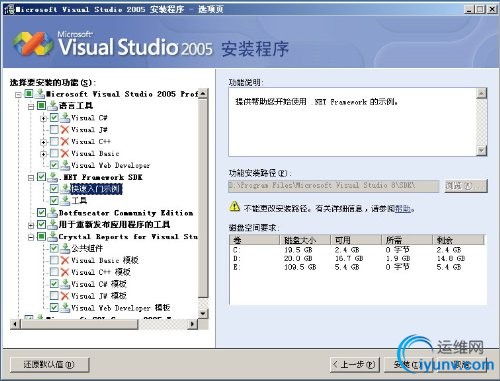Viewport: 500px width, 381px height.
Task: Click red X icon beside Visual J# 模板
Action: pyautogui.click(x=65, y=296)
